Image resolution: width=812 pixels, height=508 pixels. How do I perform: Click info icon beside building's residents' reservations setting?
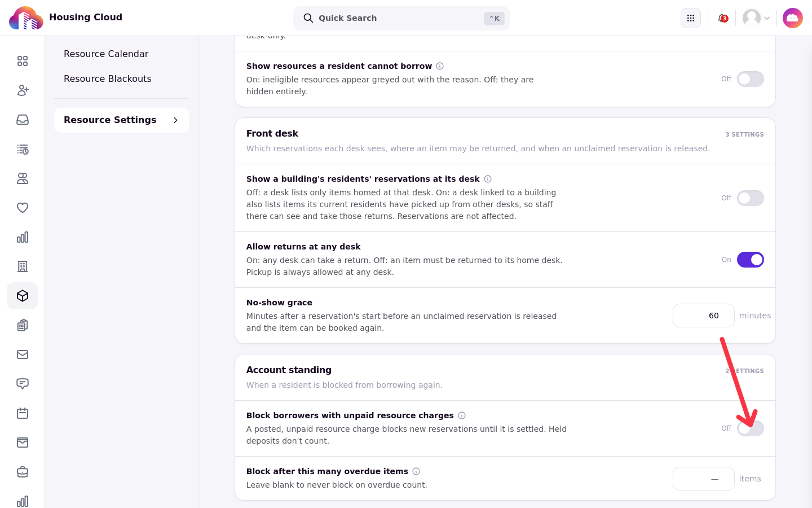(488, 179)
